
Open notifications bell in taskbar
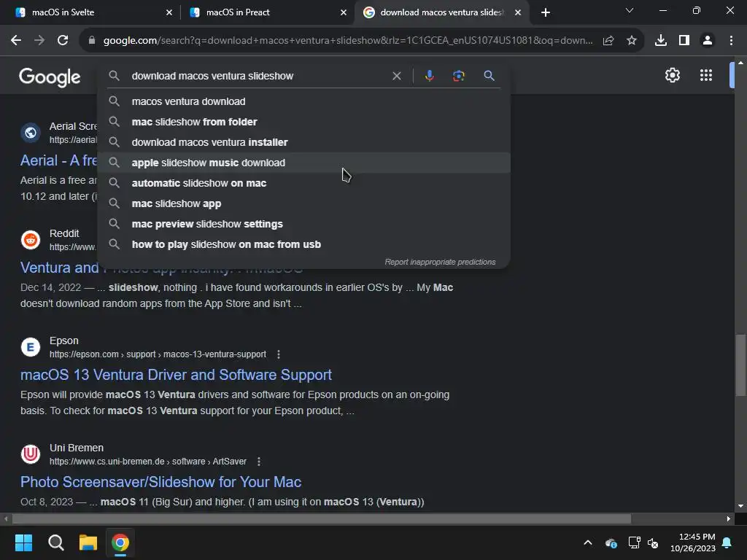pos(727,542)
